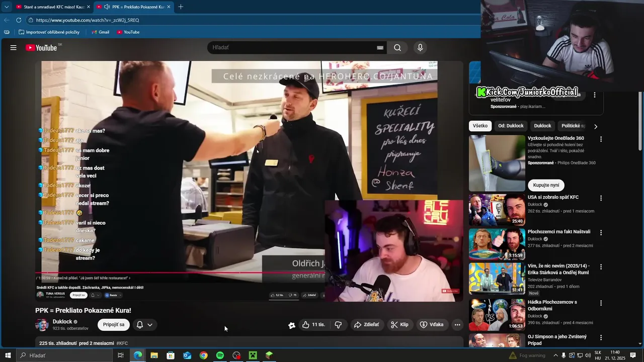Show hidden system tray icons
The image size is (644, 362).
[x=555, y=355]
